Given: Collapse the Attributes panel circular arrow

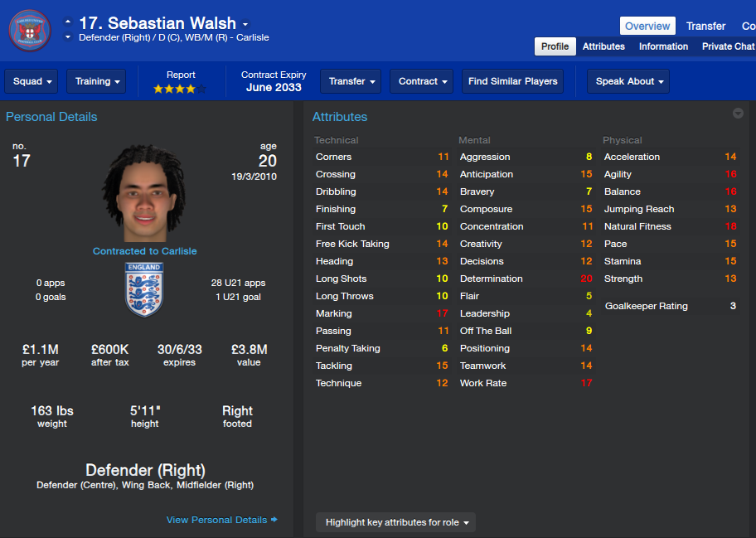Looking at the screenshot, I should click(x=738, y=114).
